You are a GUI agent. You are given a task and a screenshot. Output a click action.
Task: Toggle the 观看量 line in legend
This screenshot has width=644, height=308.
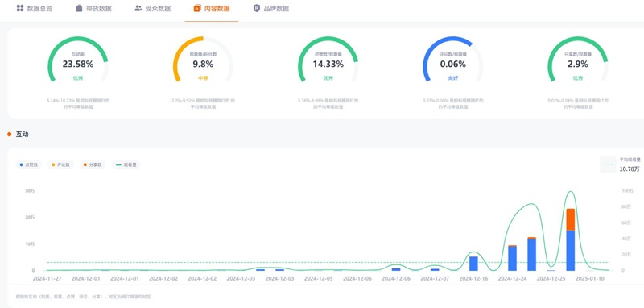click(126, 164)
